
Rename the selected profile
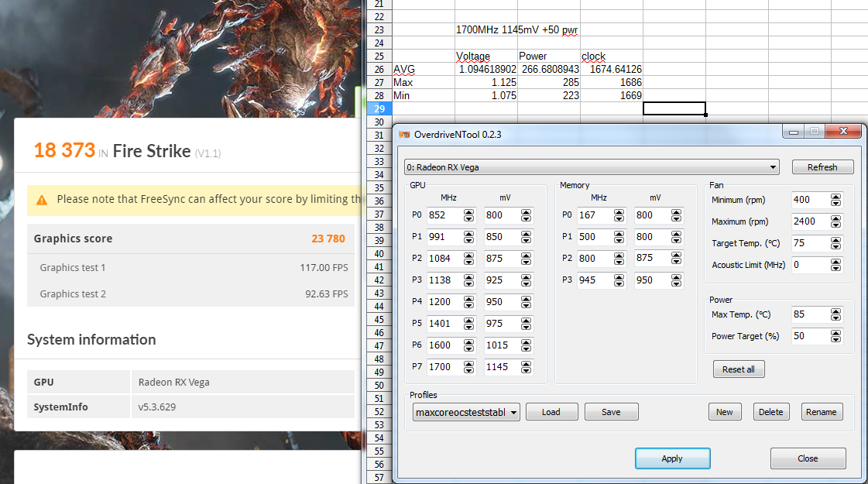pyautogui.click(x=822, y=412)
